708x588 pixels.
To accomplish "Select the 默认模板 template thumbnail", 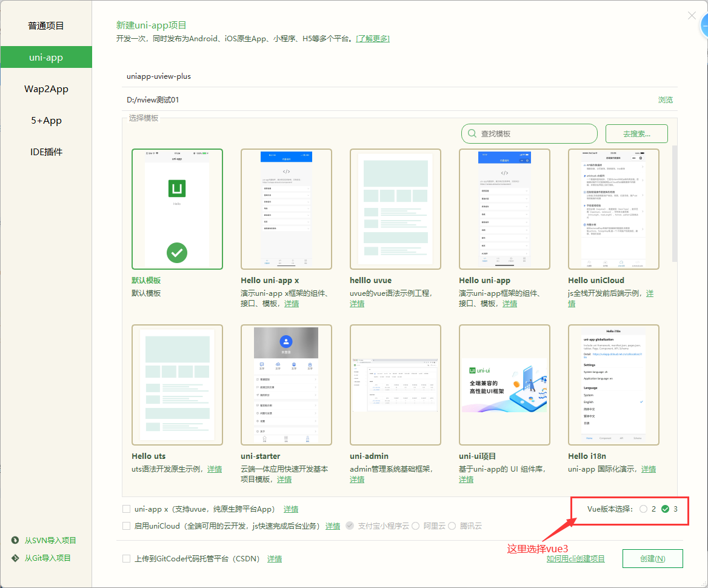I will [x=177, y=209].
